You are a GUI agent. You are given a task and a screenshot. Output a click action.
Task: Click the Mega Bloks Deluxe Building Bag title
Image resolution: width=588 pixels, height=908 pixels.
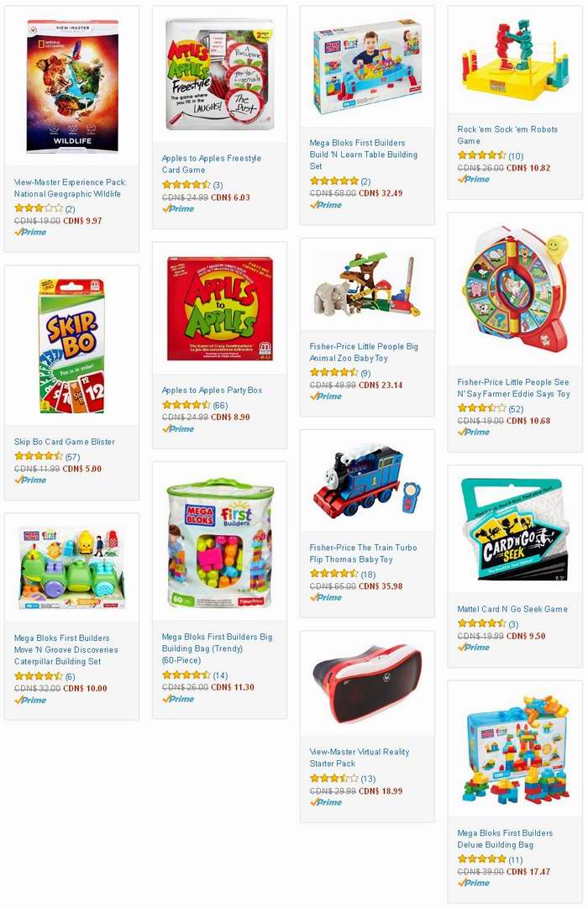coord(505,838)
